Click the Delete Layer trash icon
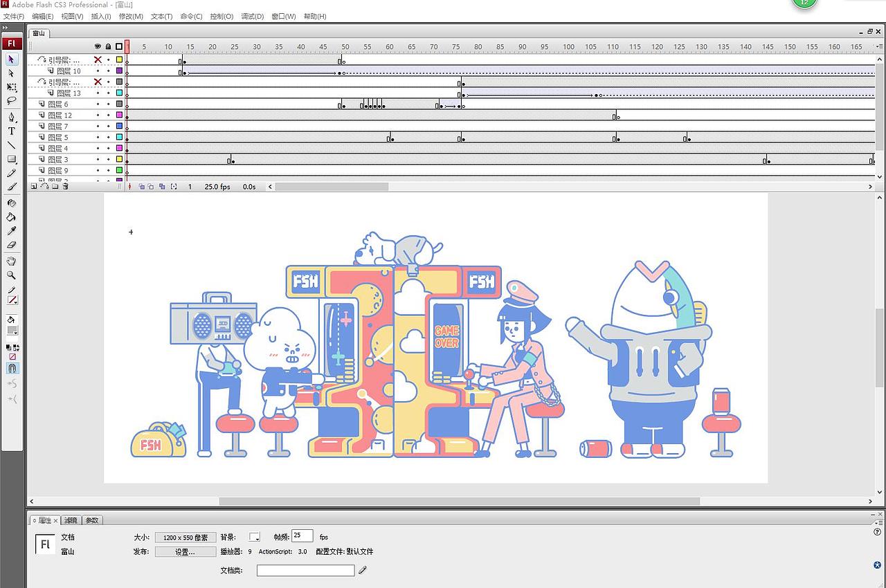 click(x=65, y=187)
